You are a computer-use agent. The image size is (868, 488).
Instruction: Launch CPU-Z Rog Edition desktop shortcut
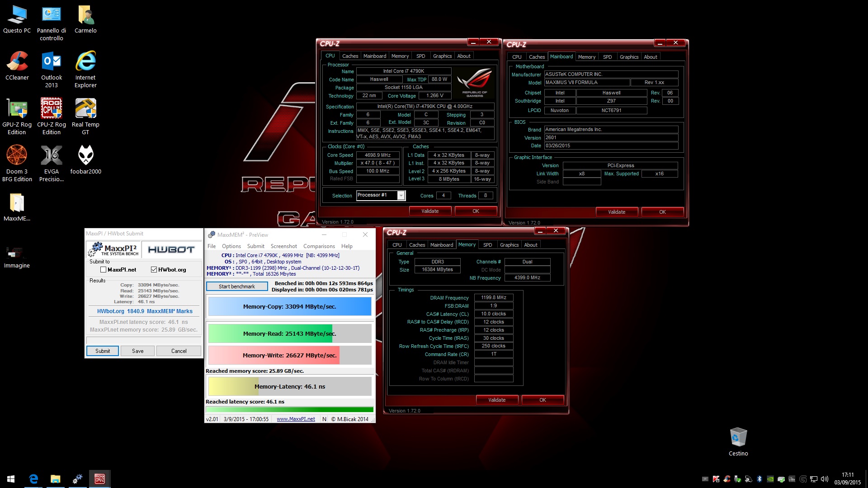[x=52, y=117]
